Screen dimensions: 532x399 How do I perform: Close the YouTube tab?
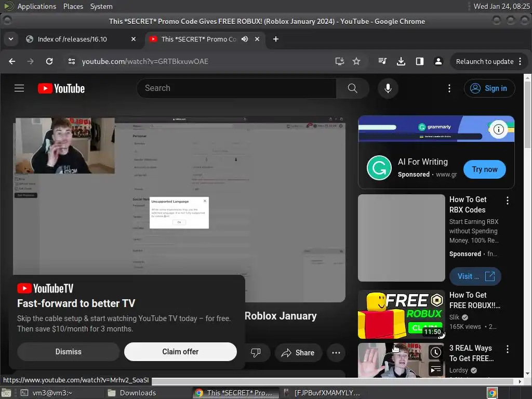coord(257,39)
